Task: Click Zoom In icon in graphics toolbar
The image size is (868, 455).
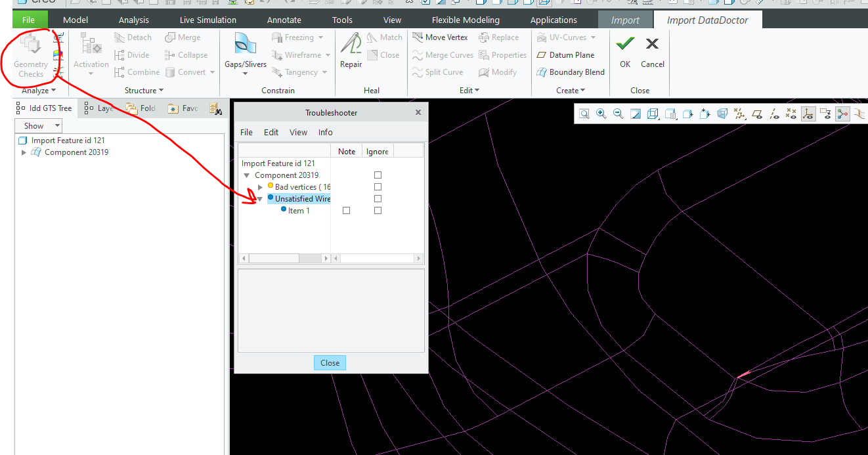Action: coord(601,113)
